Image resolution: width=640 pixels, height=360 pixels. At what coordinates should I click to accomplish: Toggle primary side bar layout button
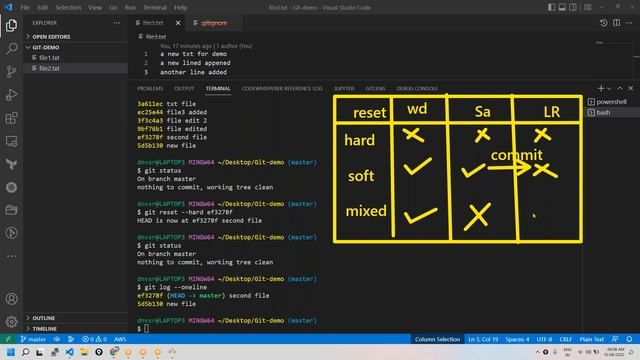[551, 7]
